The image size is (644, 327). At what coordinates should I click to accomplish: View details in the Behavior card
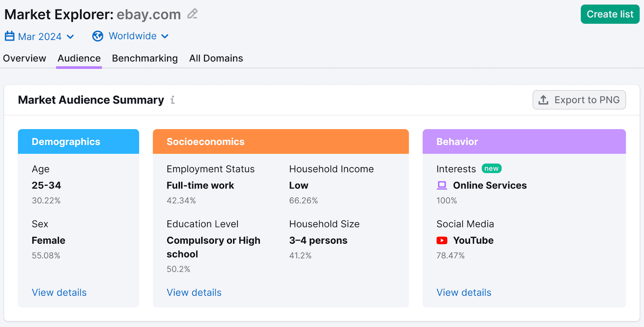(x=464, y=292)
